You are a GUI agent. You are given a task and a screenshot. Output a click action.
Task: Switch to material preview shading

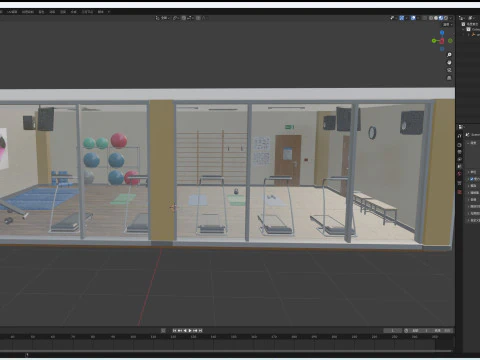441,18
